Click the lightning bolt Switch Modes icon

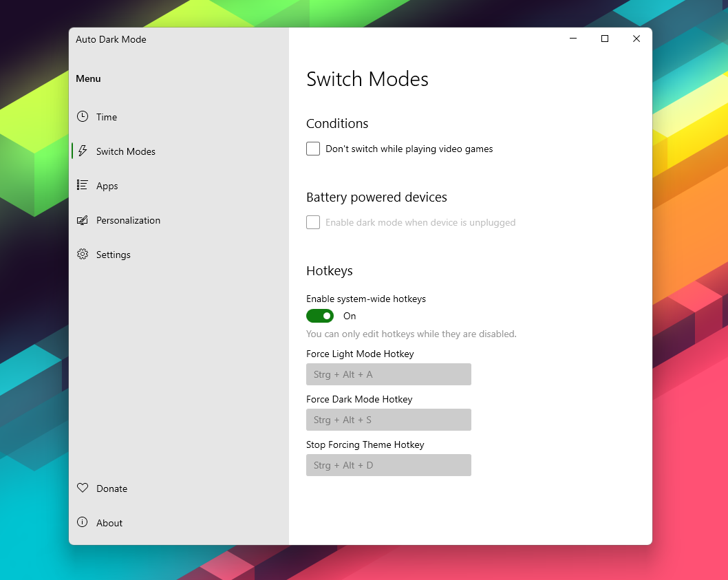tap(82, 151)
